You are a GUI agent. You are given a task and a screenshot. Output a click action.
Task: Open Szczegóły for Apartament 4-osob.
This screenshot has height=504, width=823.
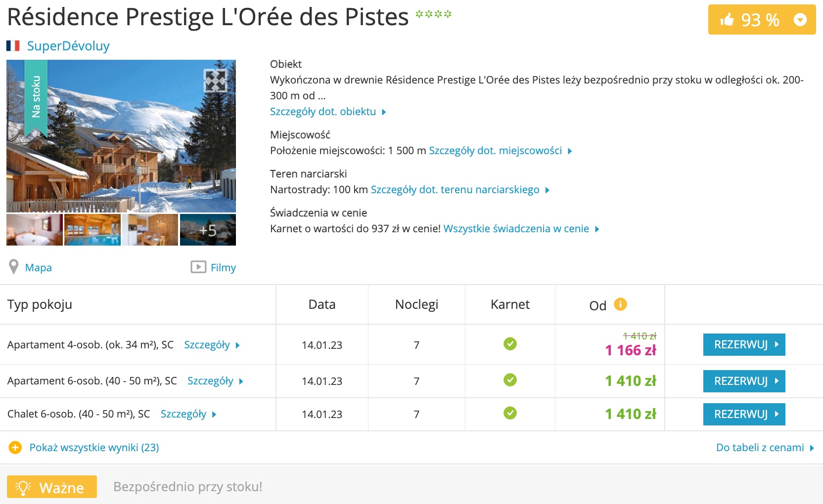pos(212,345)
